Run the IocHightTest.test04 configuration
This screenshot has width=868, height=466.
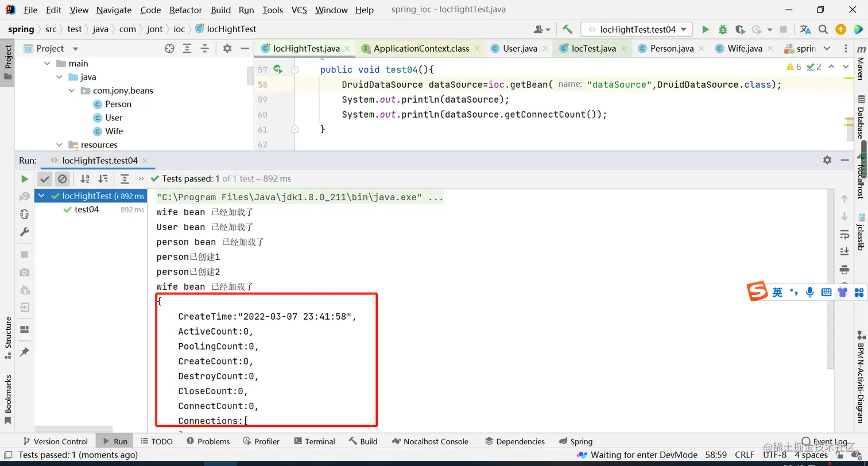coord(706,29)
